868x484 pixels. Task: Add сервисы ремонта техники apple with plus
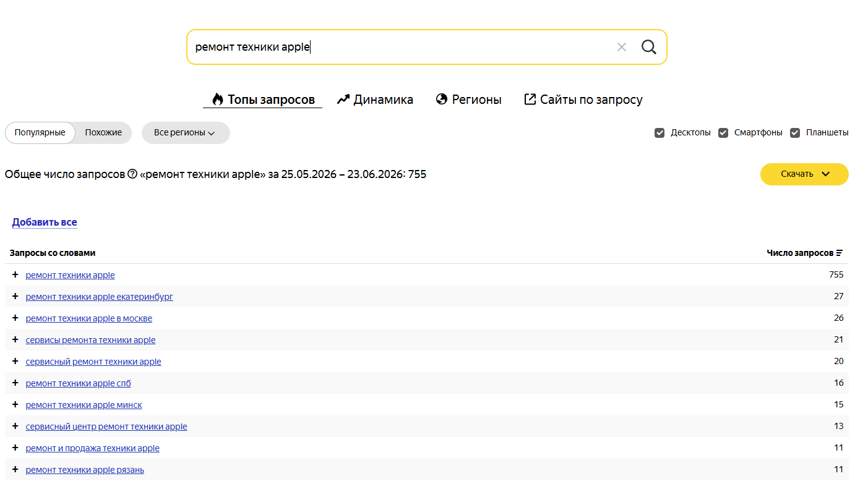point(15,339)
